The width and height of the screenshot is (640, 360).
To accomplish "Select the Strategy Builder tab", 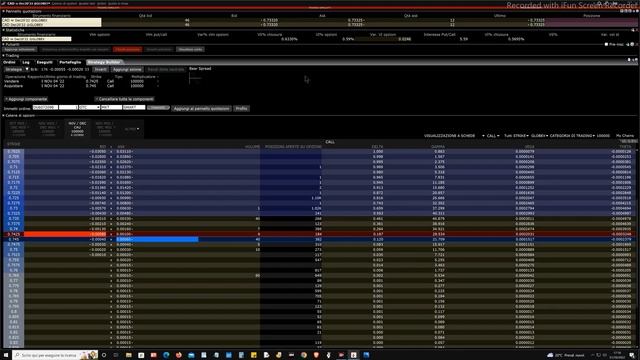I will (104, 62).
